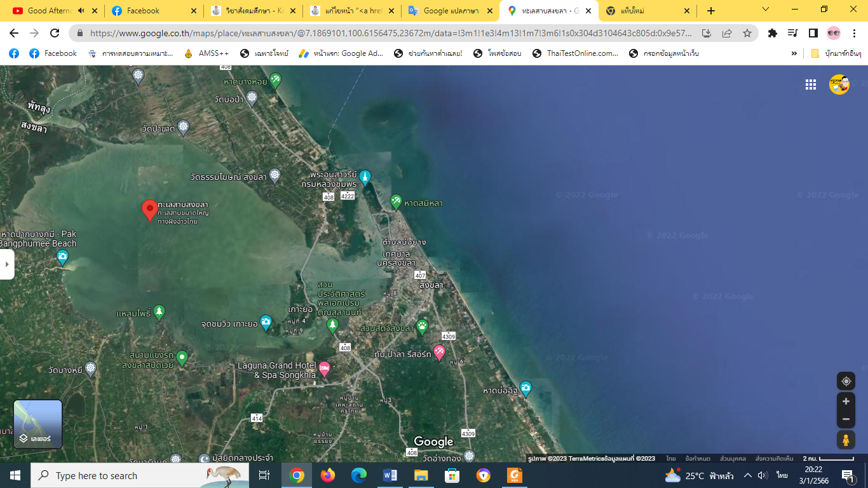Show your current location on map
The image size is (868, 488).
coord(846,381)
